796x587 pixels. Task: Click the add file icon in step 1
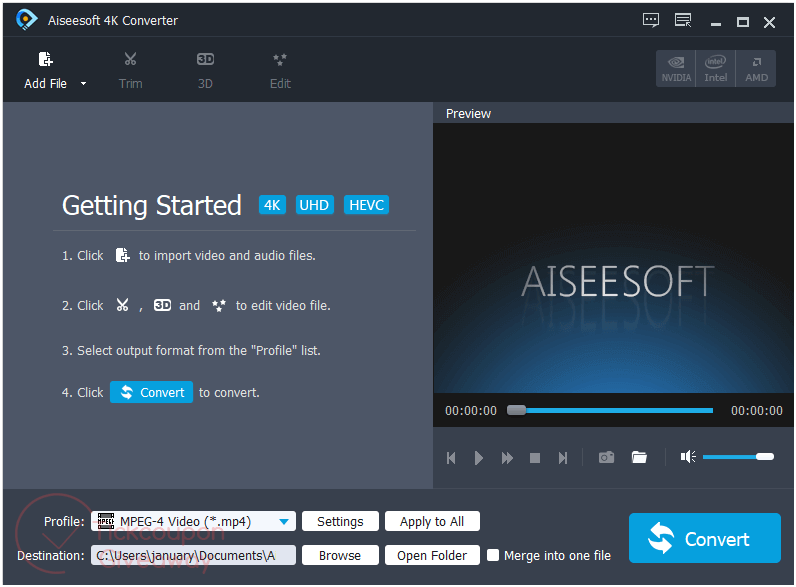point(122,255)
